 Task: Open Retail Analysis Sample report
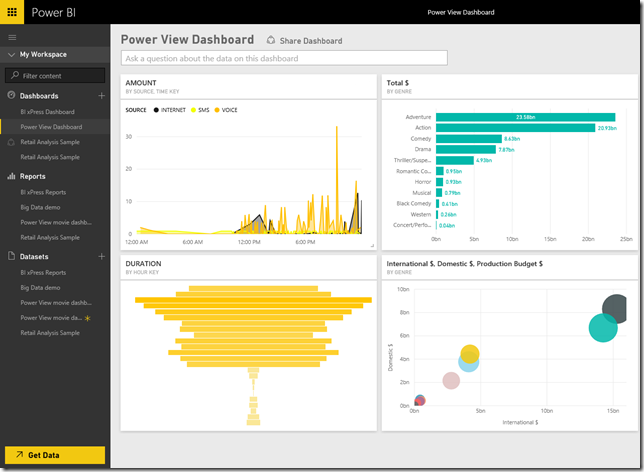coord(50,237)
